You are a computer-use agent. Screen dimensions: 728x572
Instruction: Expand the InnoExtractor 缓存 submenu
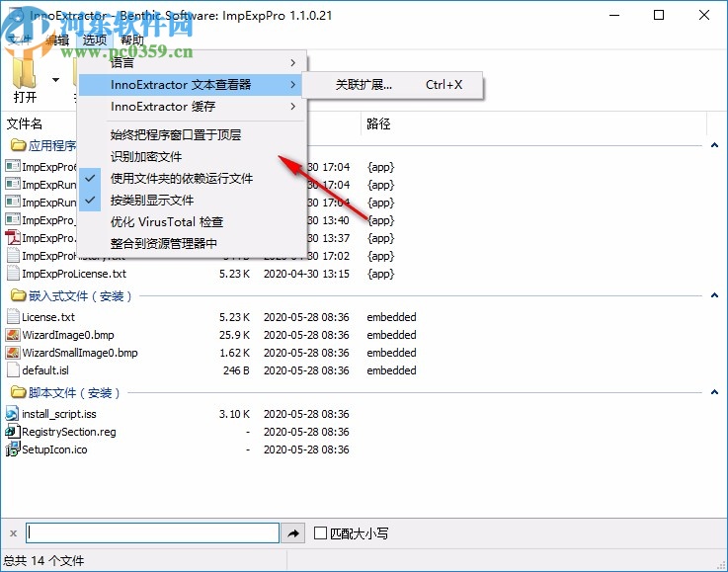click(193, 107)
